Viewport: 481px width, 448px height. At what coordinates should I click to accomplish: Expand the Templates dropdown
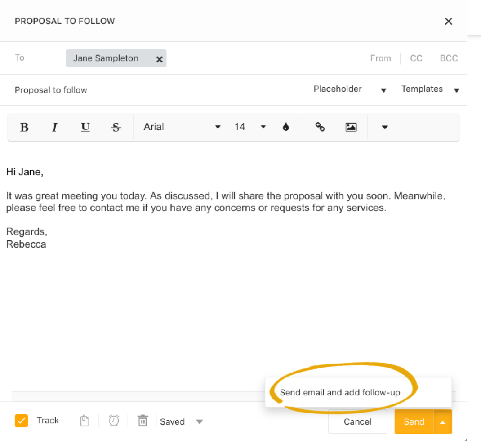tap(430, 89)
